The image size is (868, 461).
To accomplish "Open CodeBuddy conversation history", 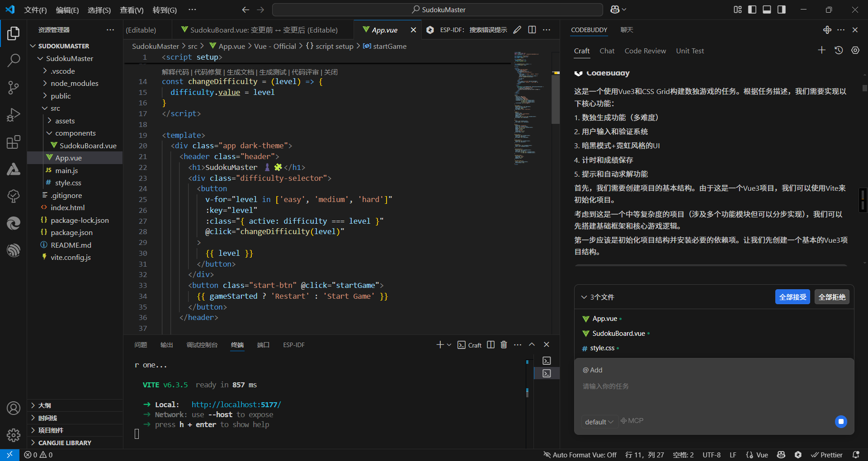I will [839, 50].
